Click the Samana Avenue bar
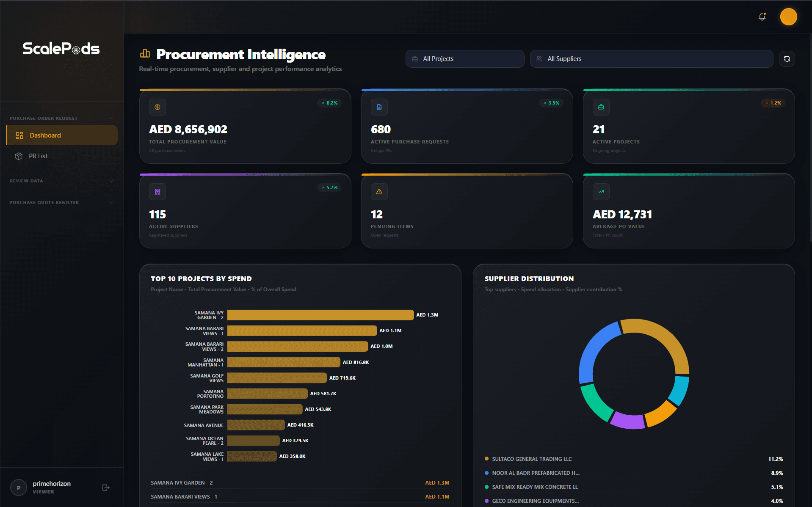Screen dimensions: 812x507 pos(256,424)
